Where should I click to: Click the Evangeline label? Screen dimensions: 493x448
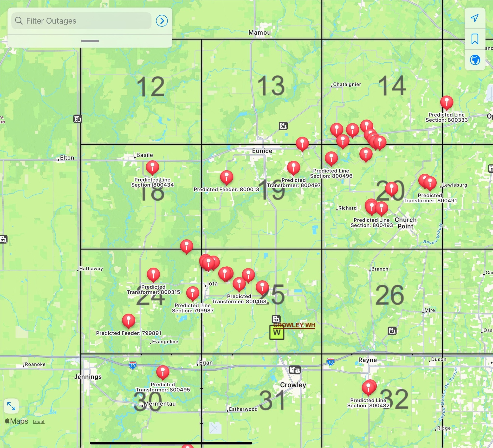[165, 342]
